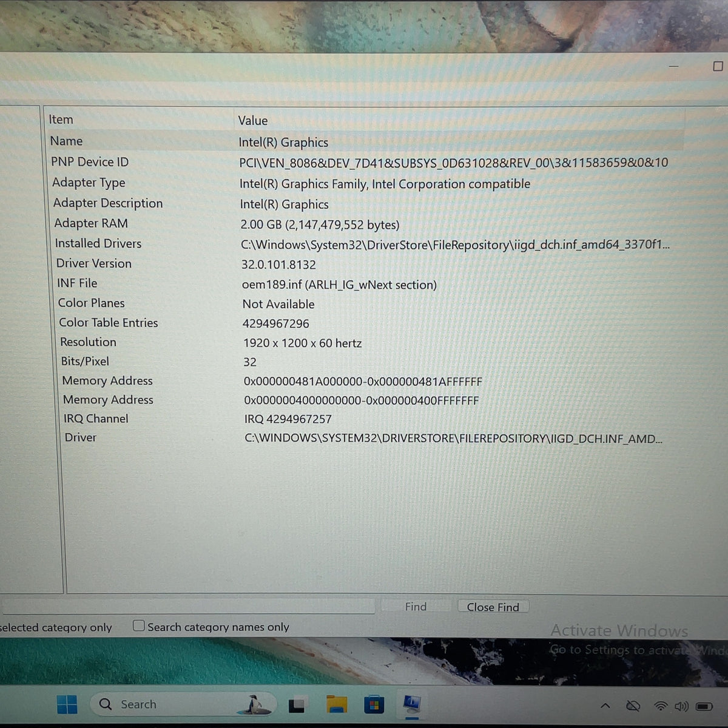The width and height of the screenshot is (728, 728).
Task: Open the Windows Start menu
Action: [x=67, y=704]
